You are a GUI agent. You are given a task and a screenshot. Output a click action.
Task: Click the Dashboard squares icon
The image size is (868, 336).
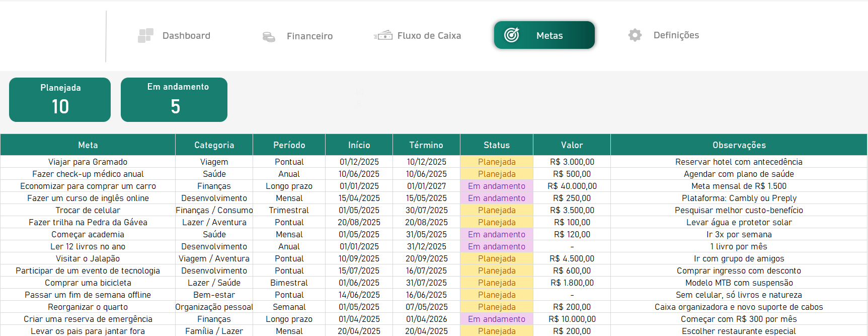(x=145, y=36)
